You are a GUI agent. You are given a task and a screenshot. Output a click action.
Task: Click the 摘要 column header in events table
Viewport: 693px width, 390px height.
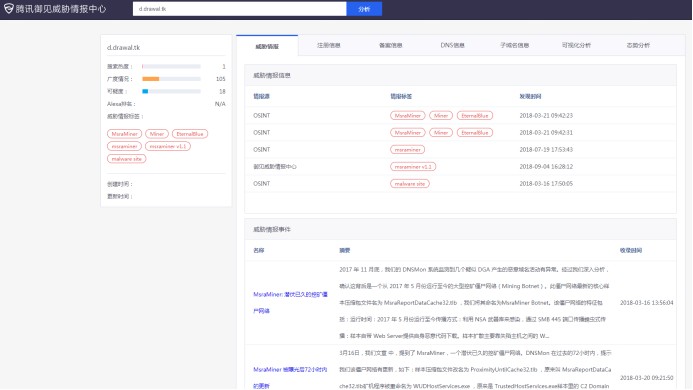point(345,250)
